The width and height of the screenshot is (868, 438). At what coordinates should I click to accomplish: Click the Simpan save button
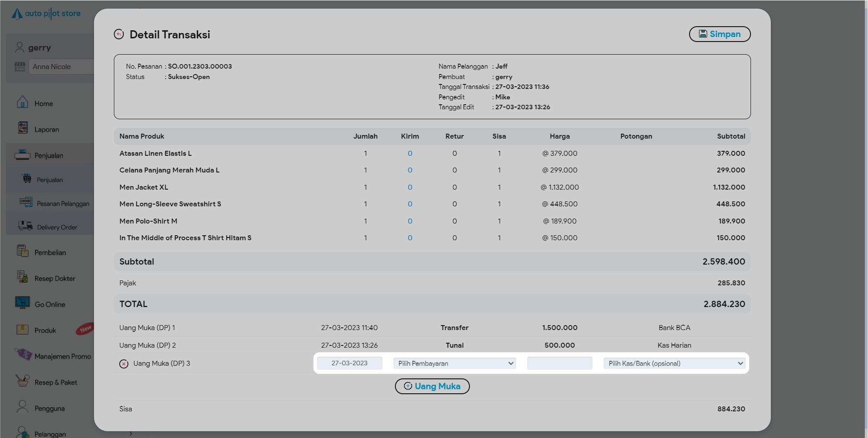(719, 34)
